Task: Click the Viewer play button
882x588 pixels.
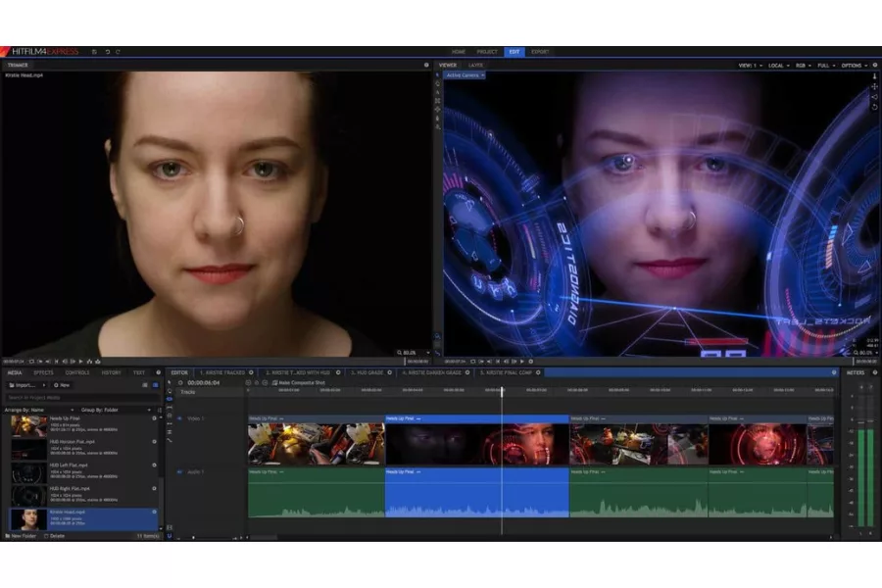Action: coord(522,362)
